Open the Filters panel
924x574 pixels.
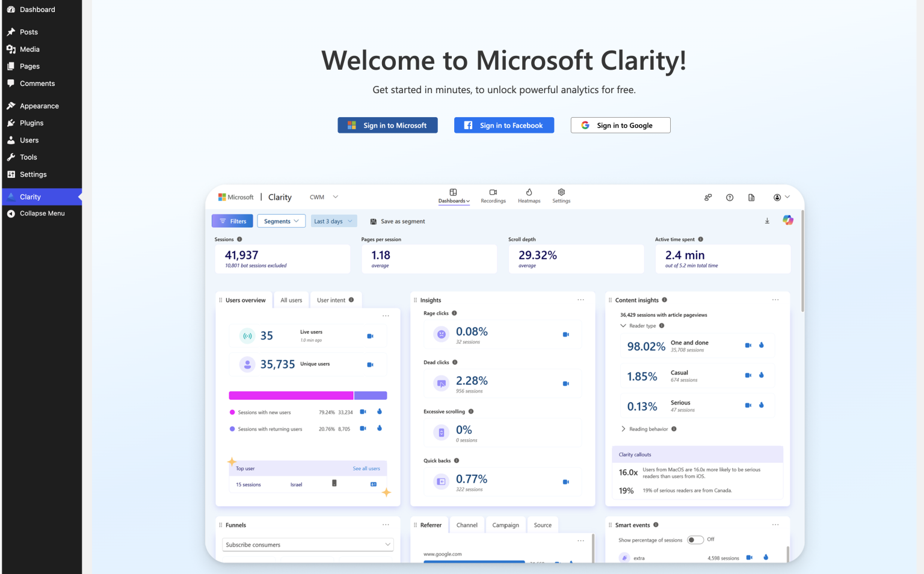click(232, 221)
